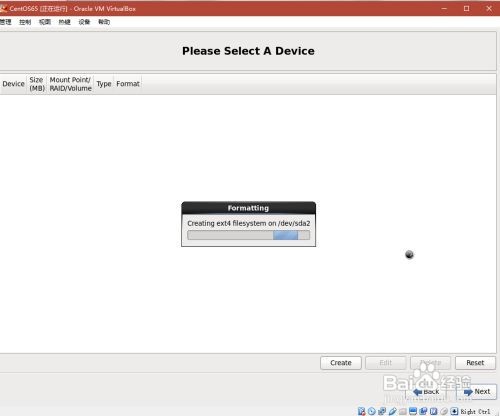Screen dimensions: 500x416
Task: Open the 管理 menu
Action: pos(6,22)
